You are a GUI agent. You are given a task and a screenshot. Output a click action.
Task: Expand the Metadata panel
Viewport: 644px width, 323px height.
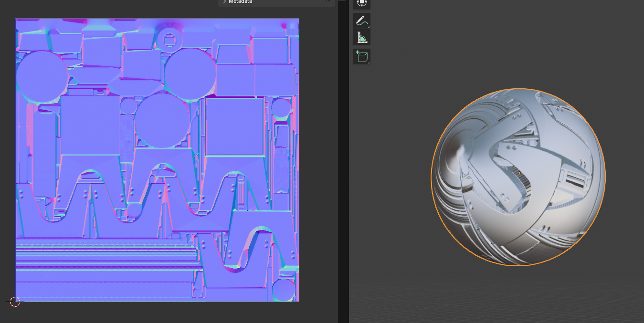(x=224, y=1)
